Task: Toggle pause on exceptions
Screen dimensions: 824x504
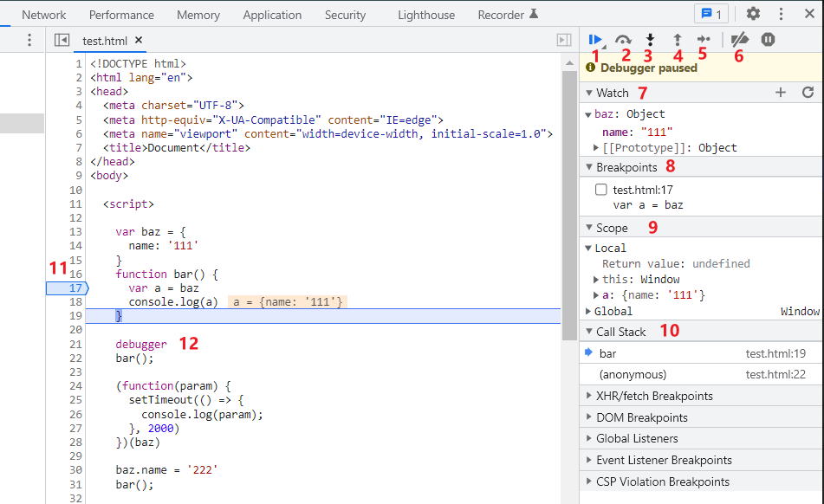Action: click(x=768, y=39)
